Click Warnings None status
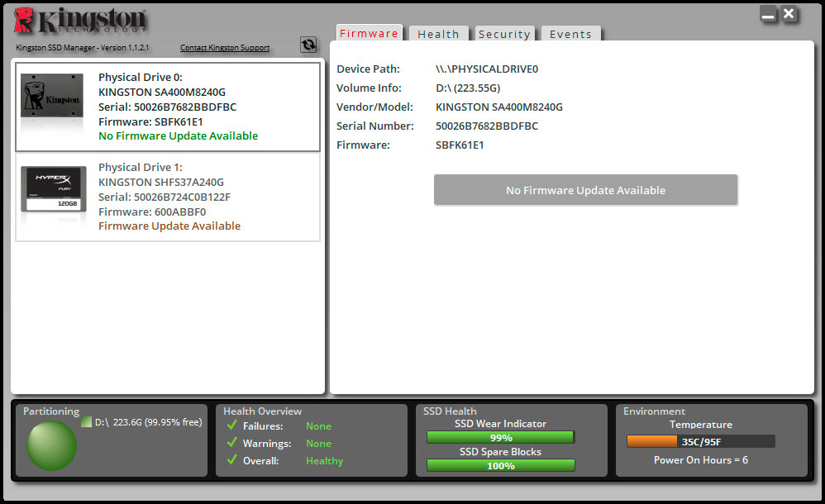The width and height of the screenshot is (825, 504). (x=319, y=443)
